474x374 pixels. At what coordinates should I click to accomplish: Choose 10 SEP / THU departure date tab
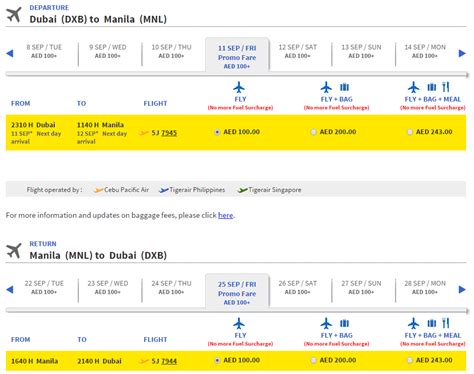click(171, 51)
